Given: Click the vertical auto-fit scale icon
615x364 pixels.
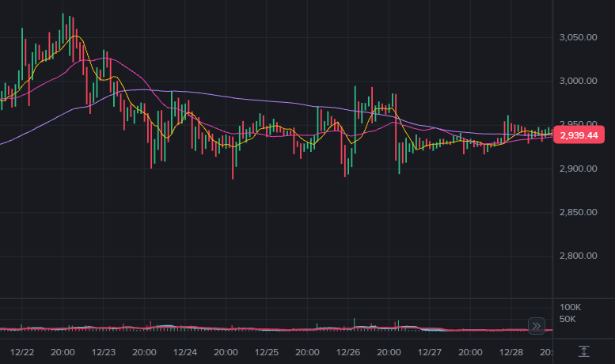Looking at the screenshot, I should click(x=584, y=351).
